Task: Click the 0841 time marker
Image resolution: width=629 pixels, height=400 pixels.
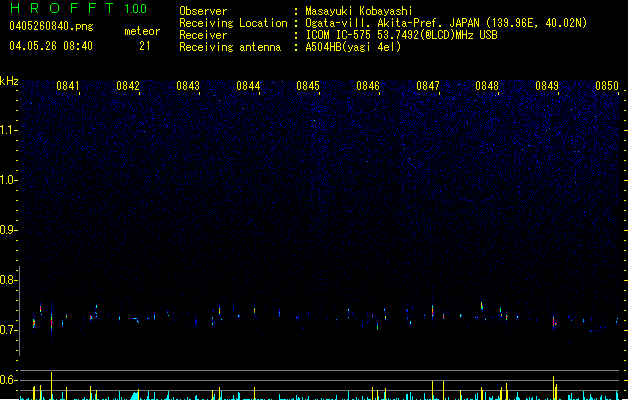Action: [68, 86]
